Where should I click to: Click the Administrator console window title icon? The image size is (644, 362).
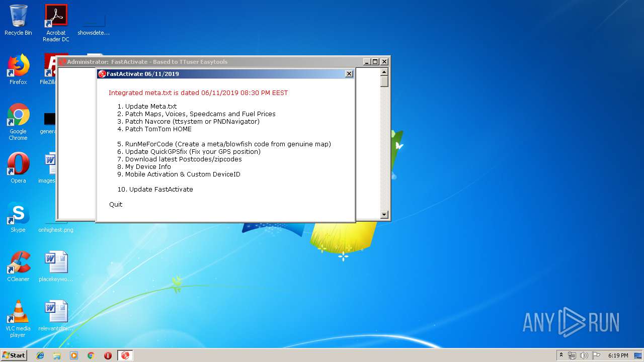pyautogui.click(x=62, y=62)
